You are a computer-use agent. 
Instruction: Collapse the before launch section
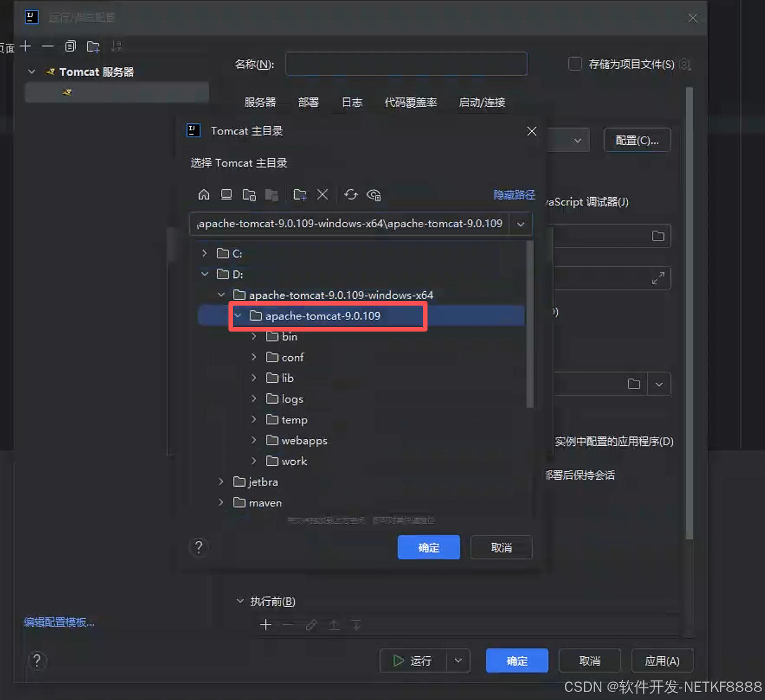click(240, 601)
